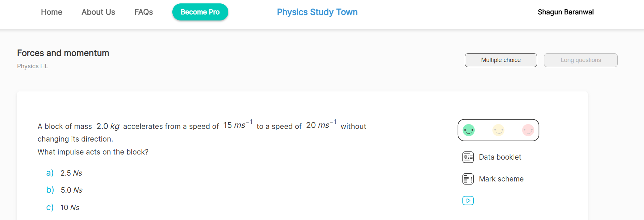Go to Home page

[52, 12]
